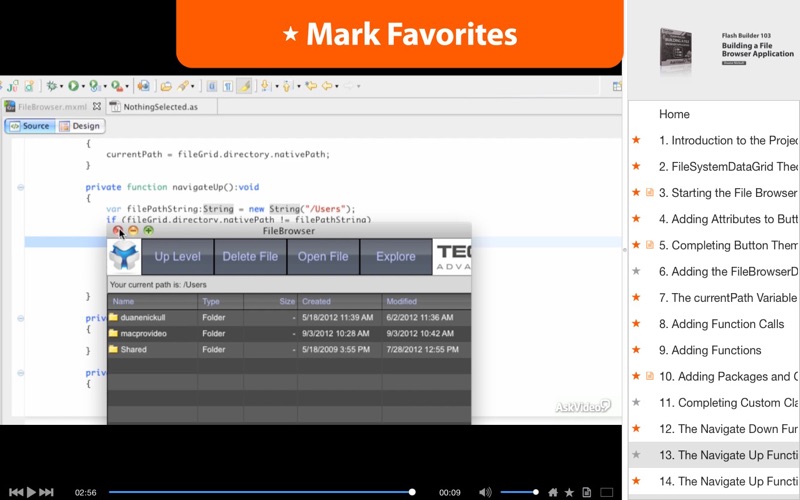Switch to the NothingSelected.as tab
This screenshot has height=500, width=800.
(160, 107)
